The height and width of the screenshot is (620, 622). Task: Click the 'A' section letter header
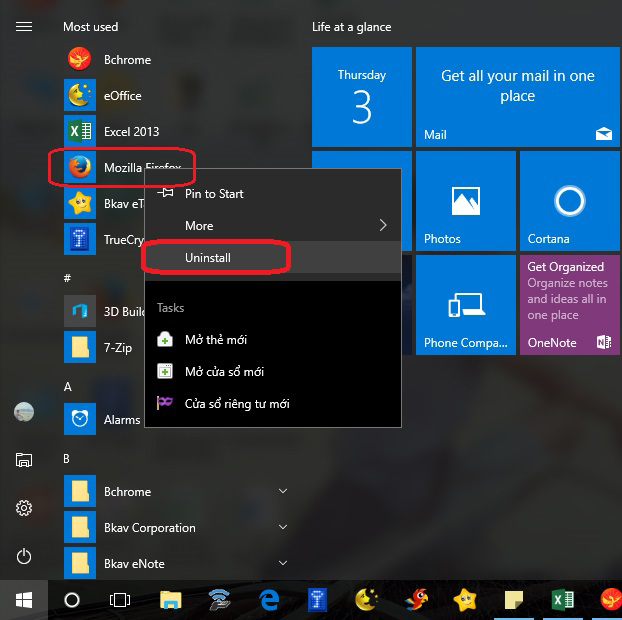tap(68, 386)
